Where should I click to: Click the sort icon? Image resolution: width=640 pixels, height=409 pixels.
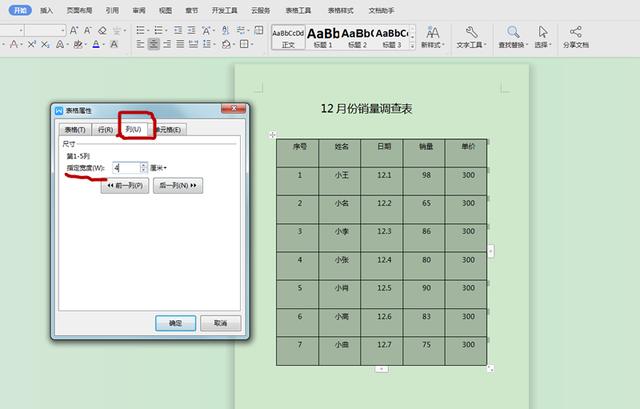pyautogui.click(x=225, y=30)
